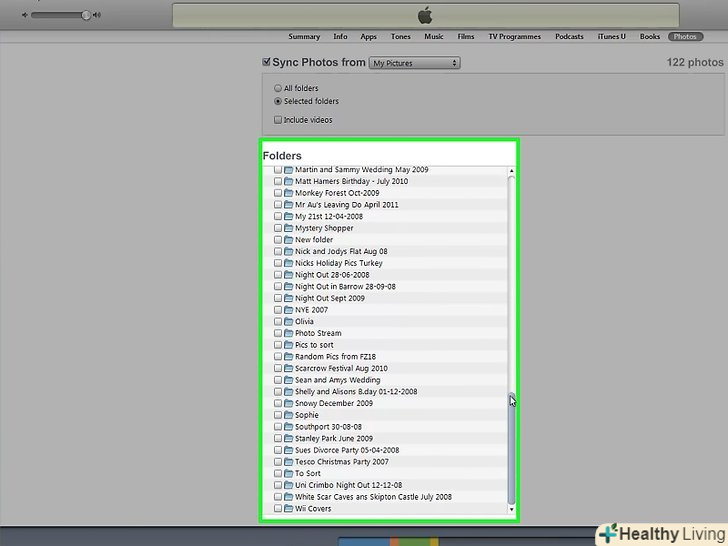728x546 pixels.
Task: Select the Night Out Sept 2009 row
Action: pos(385,298)
